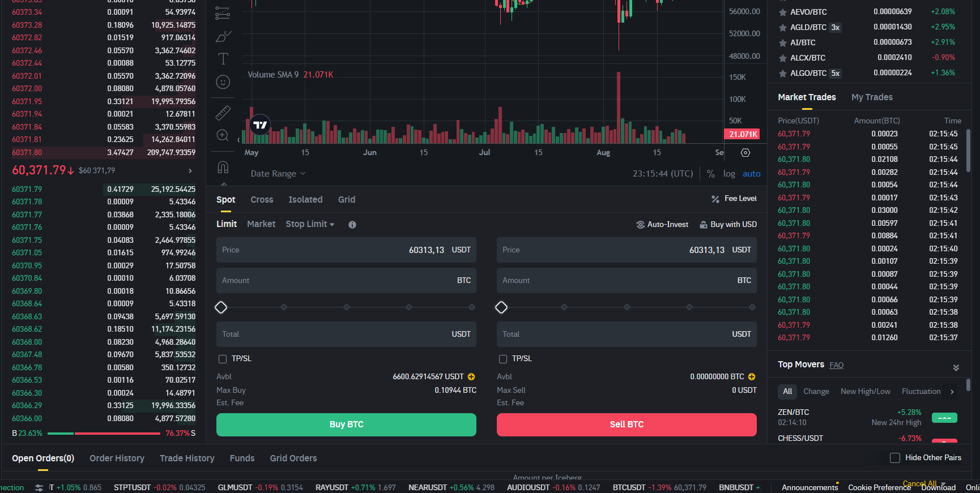Open Announcements in footer
The height and width of the screenshot is (493, 980).
(809, 488)
